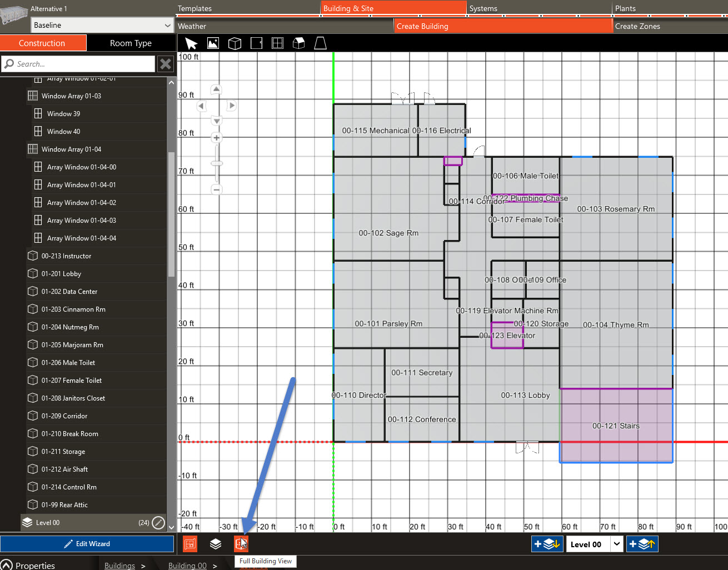This screenshot has width=728, height=570.
Task: Pick the window placement tool
Action: [277, 43]
